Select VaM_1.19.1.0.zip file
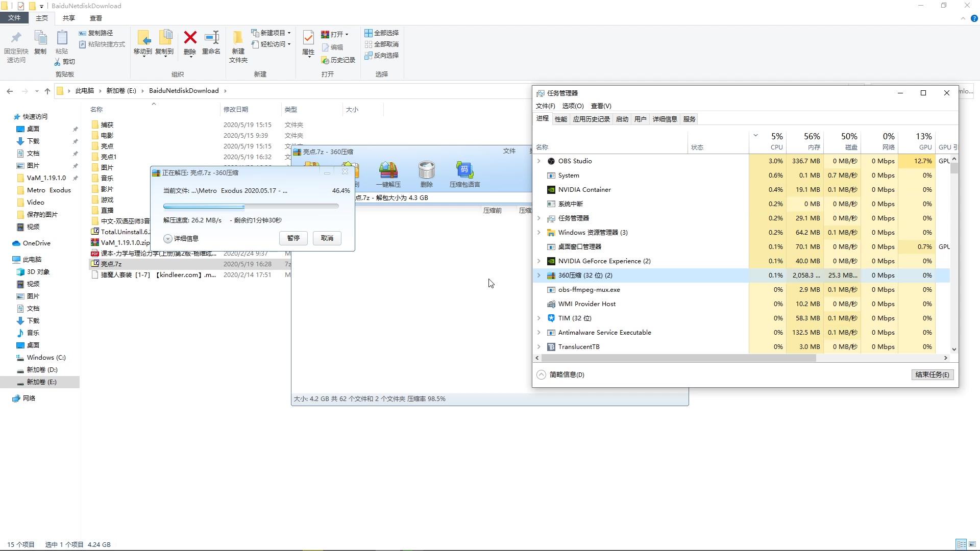The image size is (980, 551). 120,243
